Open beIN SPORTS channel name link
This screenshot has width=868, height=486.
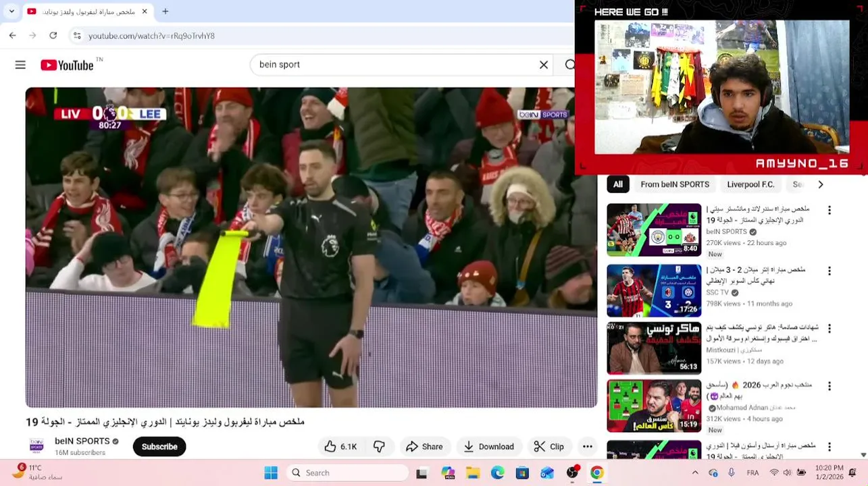click(82, 441)
